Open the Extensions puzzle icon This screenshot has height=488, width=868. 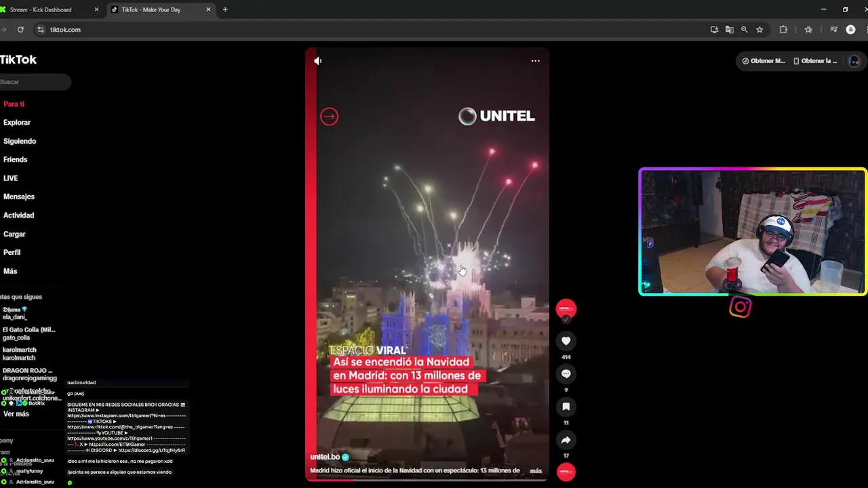(x=783, y=30)
